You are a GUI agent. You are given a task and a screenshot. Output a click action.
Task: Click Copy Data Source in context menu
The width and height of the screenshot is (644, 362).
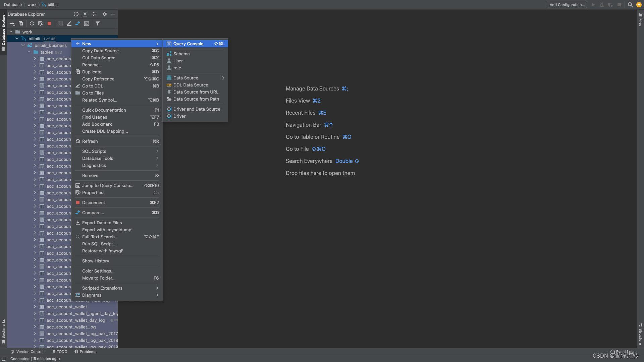click(x=117, y=51)
